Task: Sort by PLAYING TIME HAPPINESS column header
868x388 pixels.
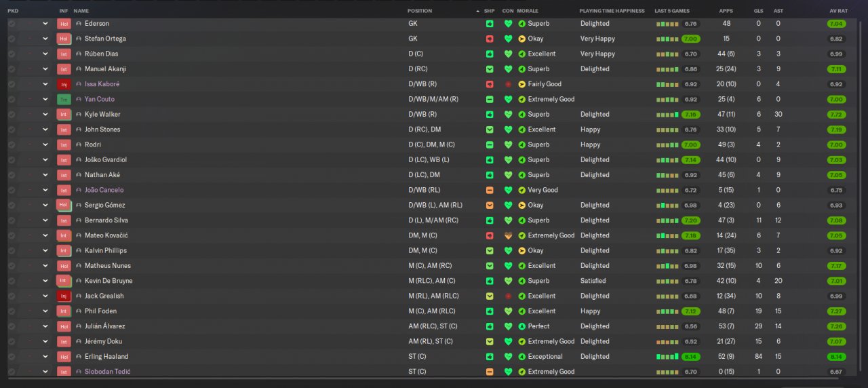Action: [x=612, y=11]
